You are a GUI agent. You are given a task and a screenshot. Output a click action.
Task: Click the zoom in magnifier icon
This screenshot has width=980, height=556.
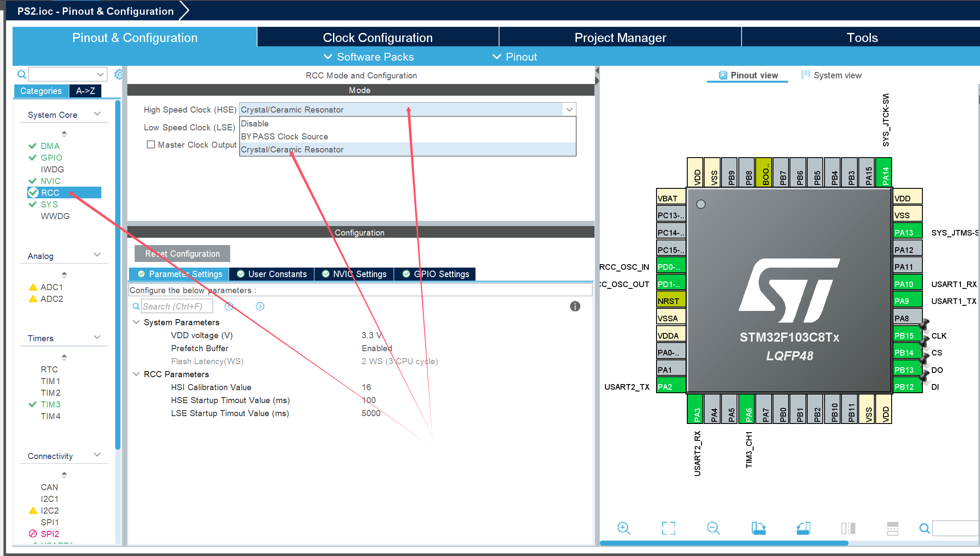(624, 528)
